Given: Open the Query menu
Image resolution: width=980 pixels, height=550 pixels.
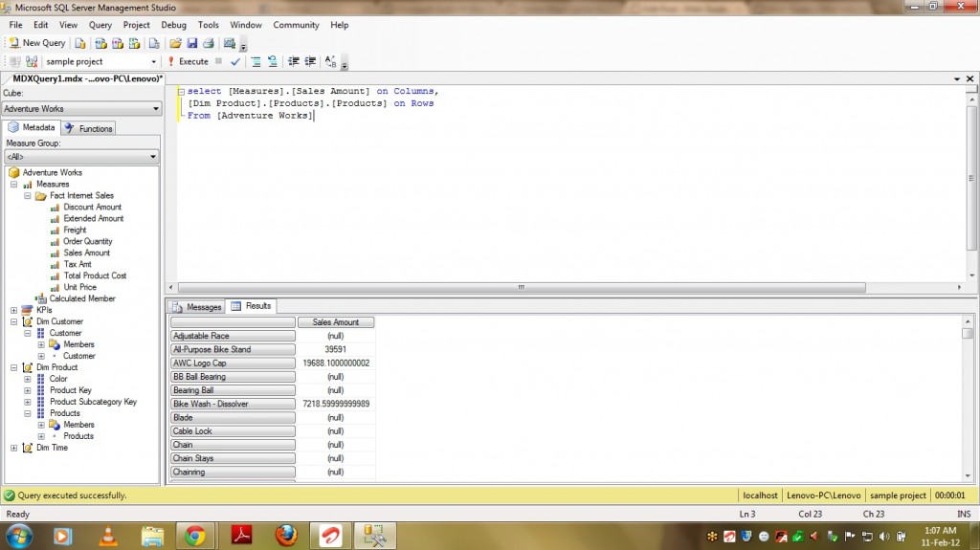Looking at the screenshot, I should point(100,25).
